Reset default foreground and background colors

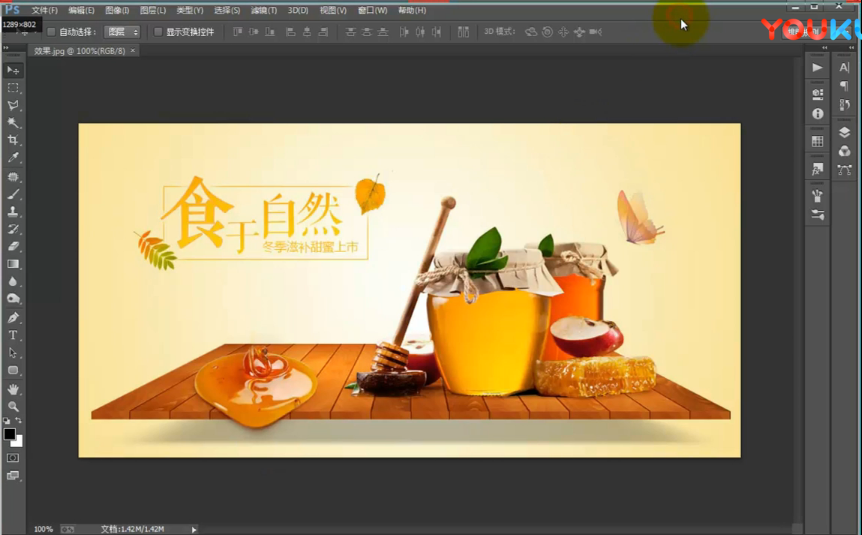7,420
